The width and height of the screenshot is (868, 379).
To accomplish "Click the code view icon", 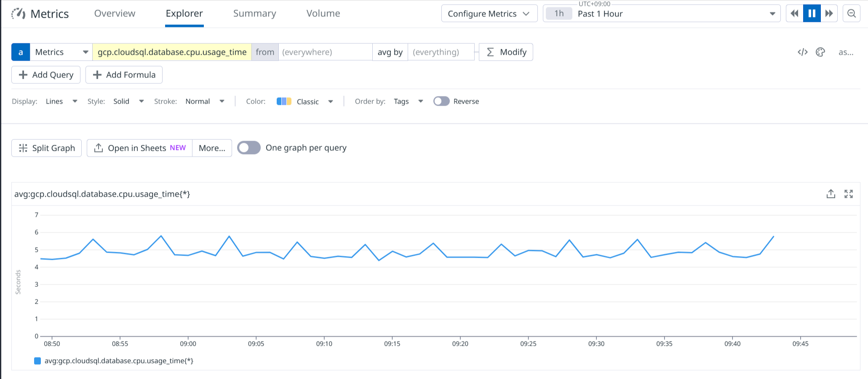I will click(802, 52).
